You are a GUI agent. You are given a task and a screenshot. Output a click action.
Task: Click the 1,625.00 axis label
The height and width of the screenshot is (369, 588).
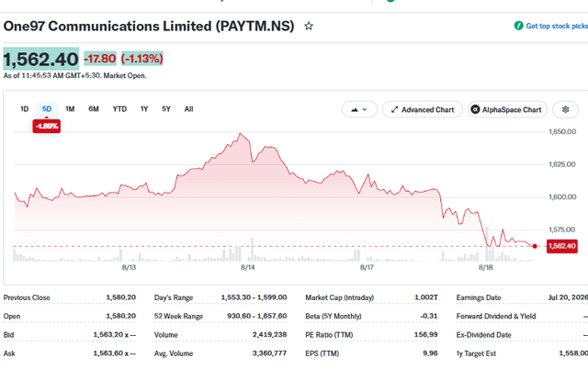(x=562, y=164)
